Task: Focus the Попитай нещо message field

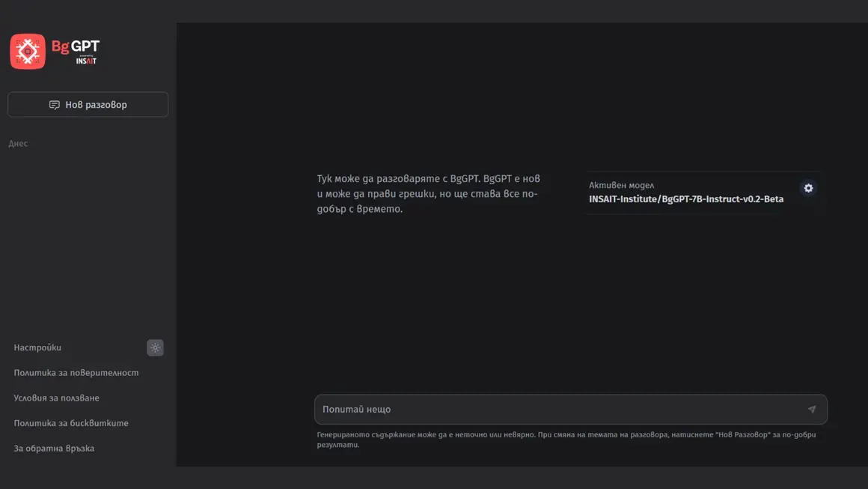Action: 571,410
